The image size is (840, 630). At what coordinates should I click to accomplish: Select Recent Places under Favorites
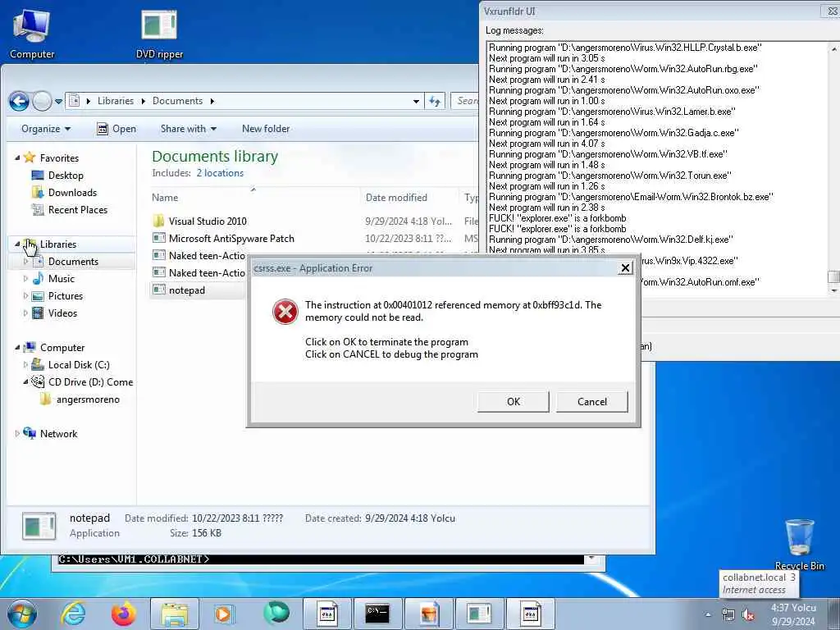pos(78,209)
